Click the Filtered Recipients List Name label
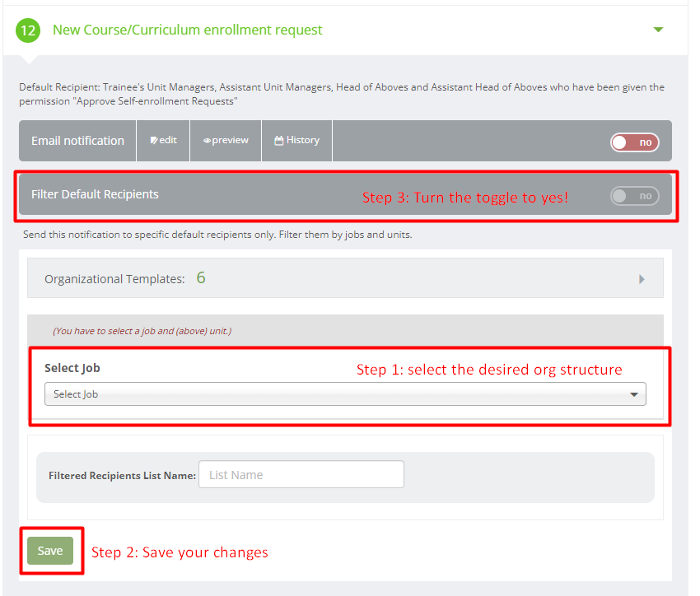 [123, 476]
